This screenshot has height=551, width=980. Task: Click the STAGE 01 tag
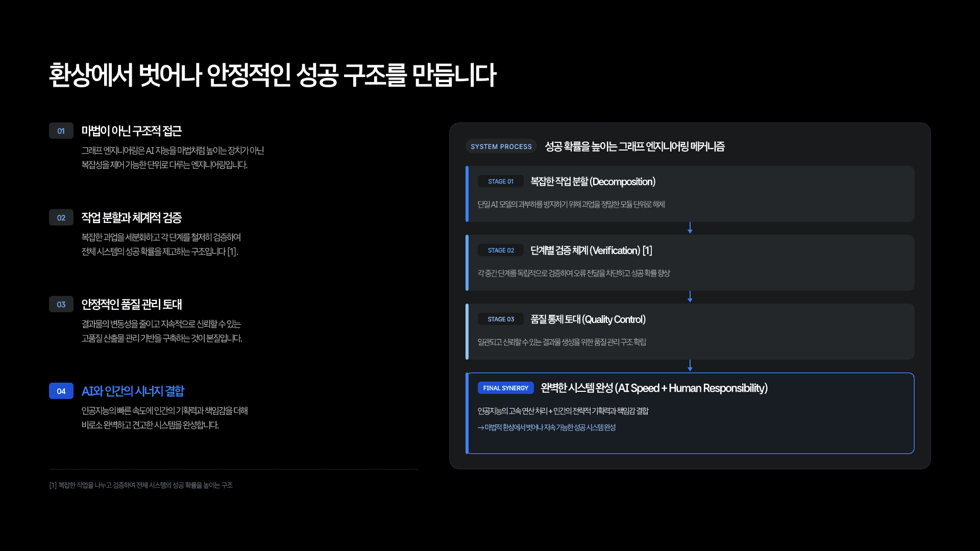tap(501, 182)
